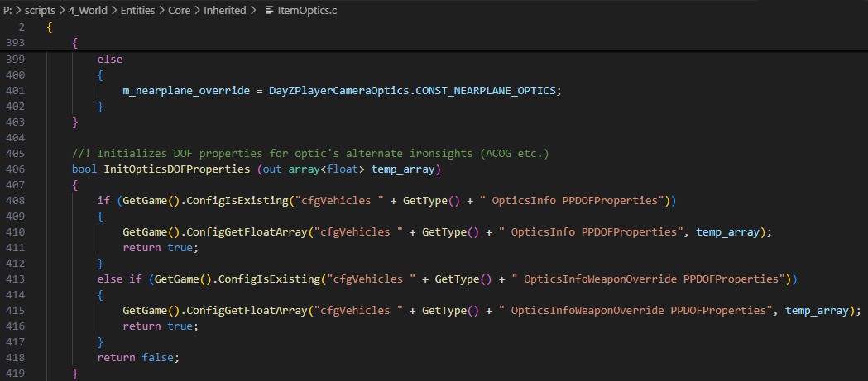This screenshot has height=381, width=868.
Task: Click the 'else' keyword on line 399
Action: 109,60
